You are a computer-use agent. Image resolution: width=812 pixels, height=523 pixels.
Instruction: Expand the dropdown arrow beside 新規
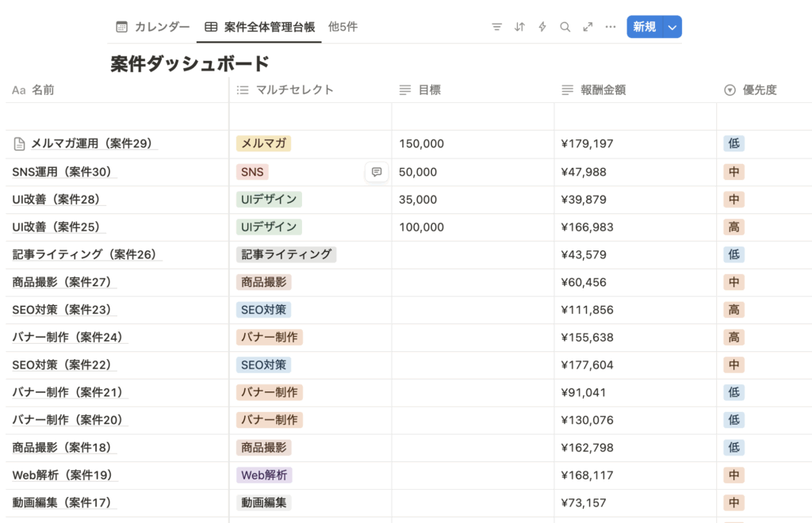click(x=672, y=27)
